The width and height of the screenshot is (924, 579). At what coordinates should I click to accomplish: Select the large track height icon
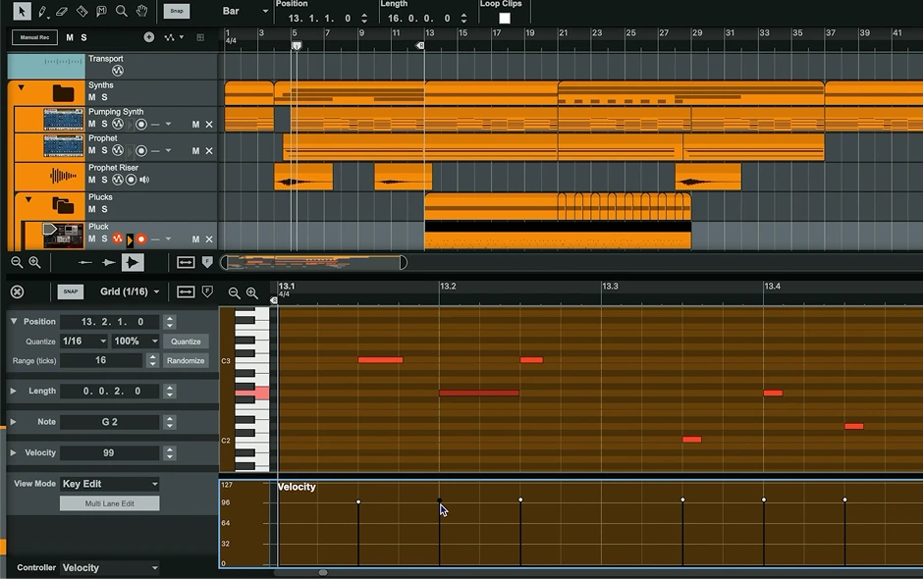pyautogui.click(x=133, y=263)
